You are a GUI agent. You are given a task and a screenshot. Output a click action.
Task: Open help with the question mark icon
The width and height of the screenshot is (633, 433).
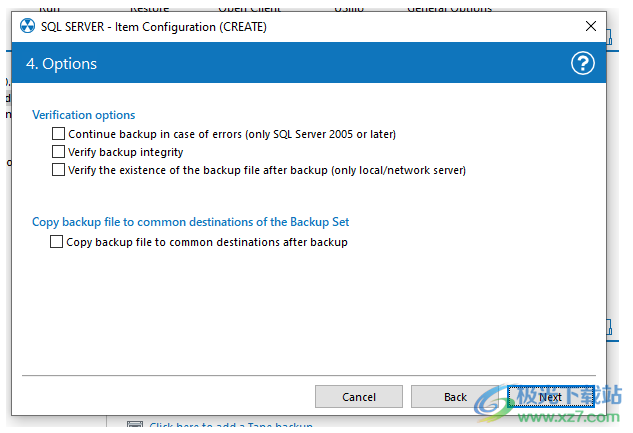click(583, 64)
